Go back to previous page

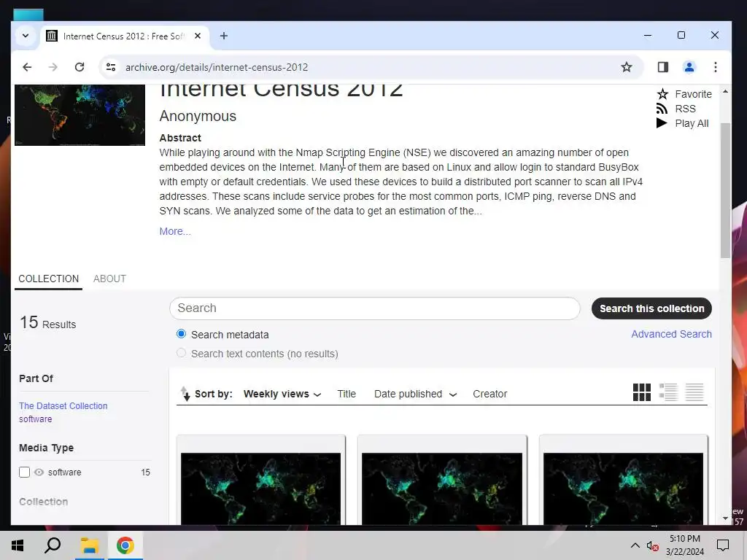coord(27,67)
